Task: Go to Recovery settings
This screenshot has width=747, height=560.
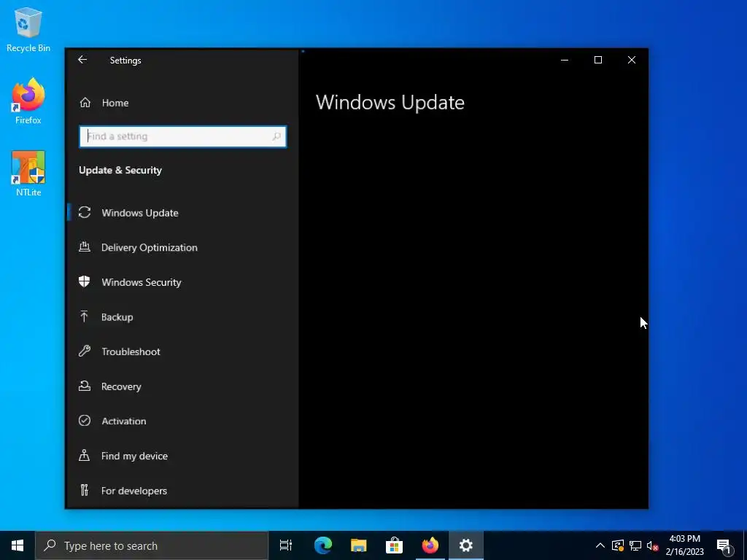Action: point(182,386)
